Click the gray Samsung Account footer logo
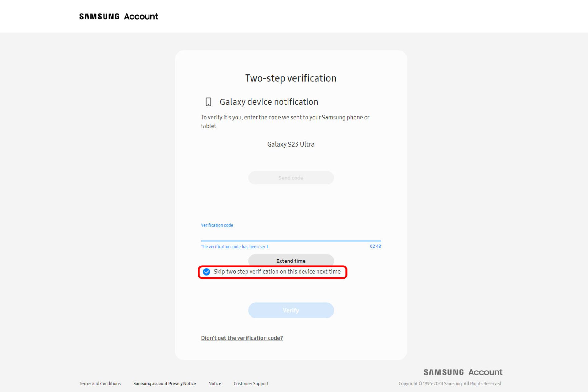Viewport: 588px width, 392px height. [x=463, y=372]
